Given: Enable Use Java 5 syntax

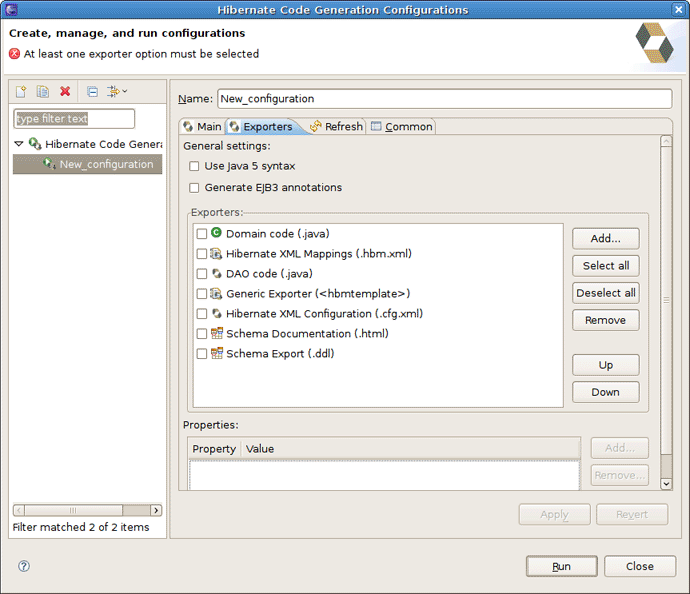Looking at the screenshot, I should [x=194, y=166].
